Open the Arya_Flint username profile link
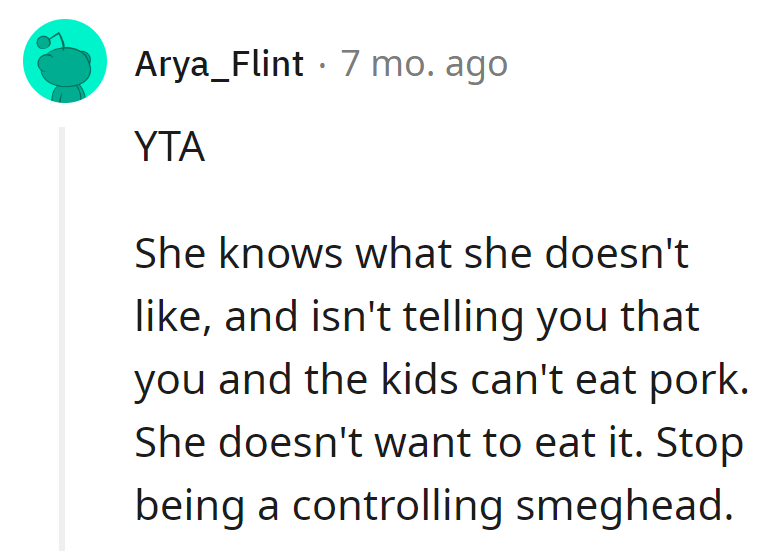 pos(219,65)
